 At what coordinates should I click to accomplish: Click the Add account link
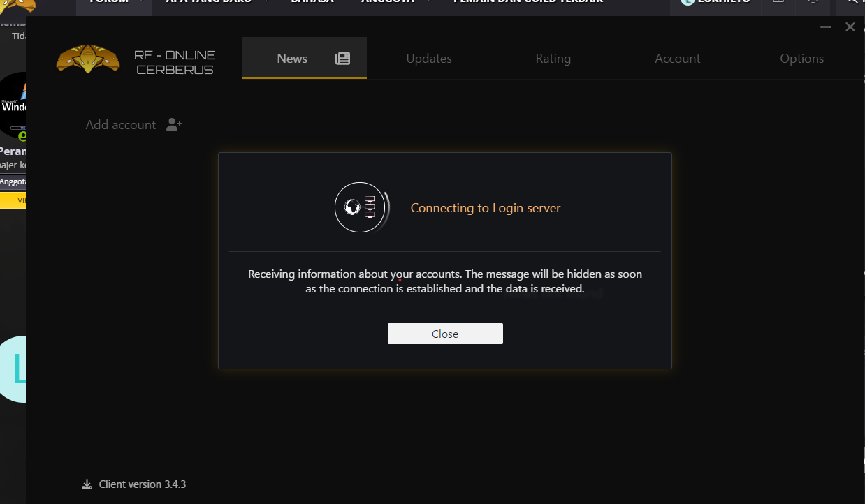tap(120, 125)
